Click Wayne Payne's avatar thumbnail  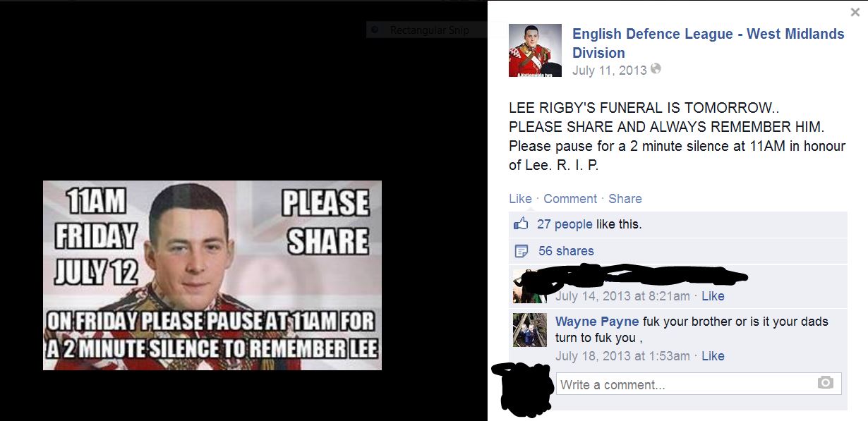[x=529, y=330]
